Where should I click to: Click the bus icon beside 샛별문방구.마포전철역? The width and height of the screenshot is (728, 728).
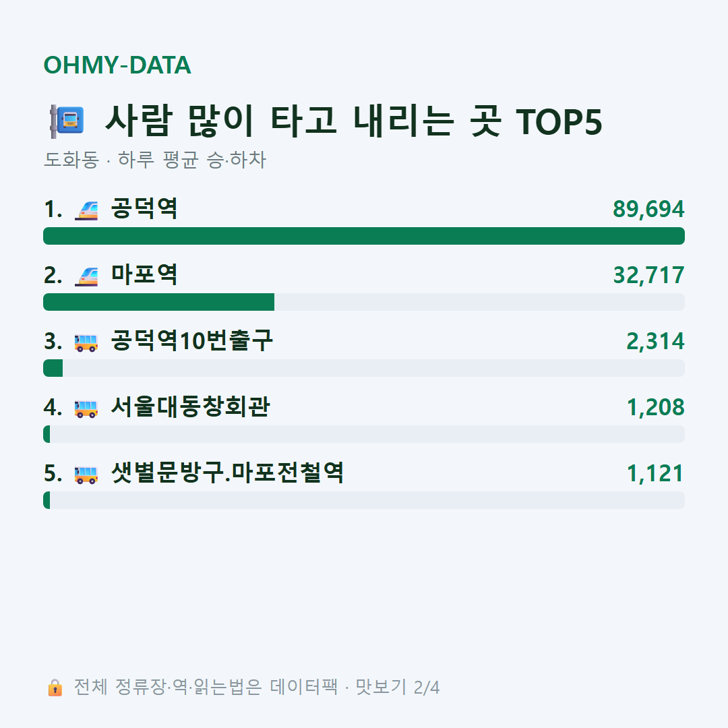point(86,475)
